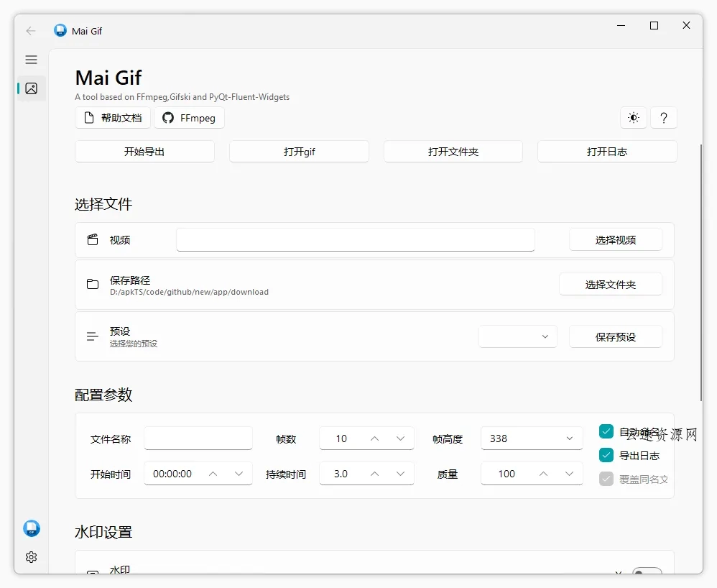Open the hamburger navigation menu
Screen dimensions: 717x588
[31, 60]
